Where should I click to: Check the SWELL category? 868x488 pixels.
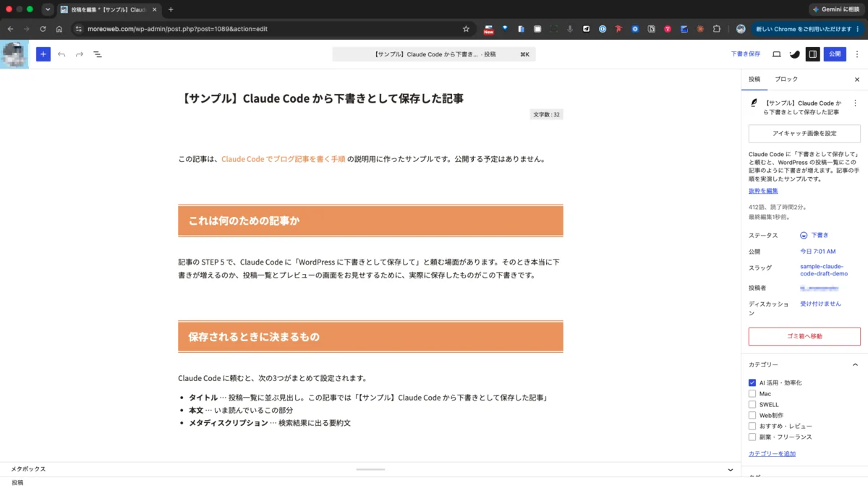click(752, 405)
